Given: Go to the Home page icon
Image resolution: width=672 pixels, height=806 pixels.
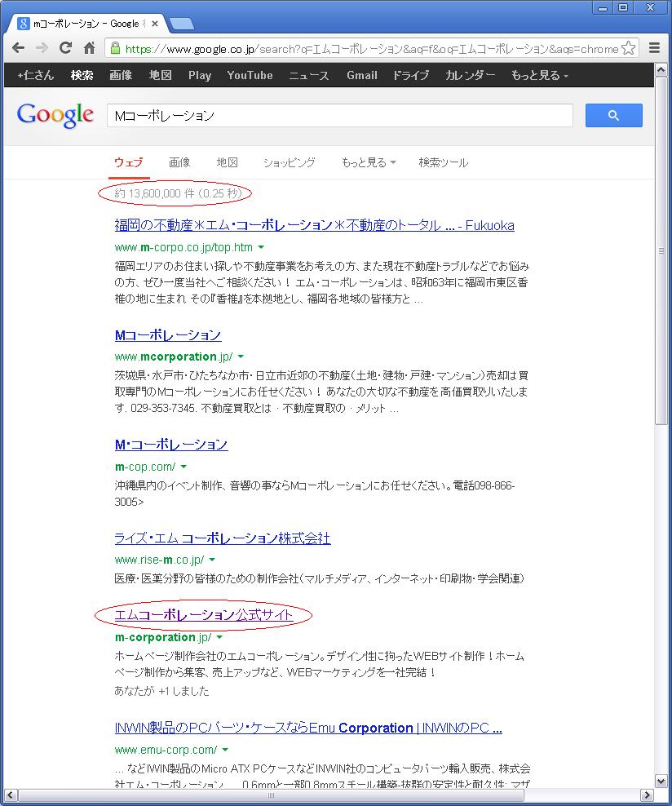Looking at the screenshot, I should (x=89, y=48).
